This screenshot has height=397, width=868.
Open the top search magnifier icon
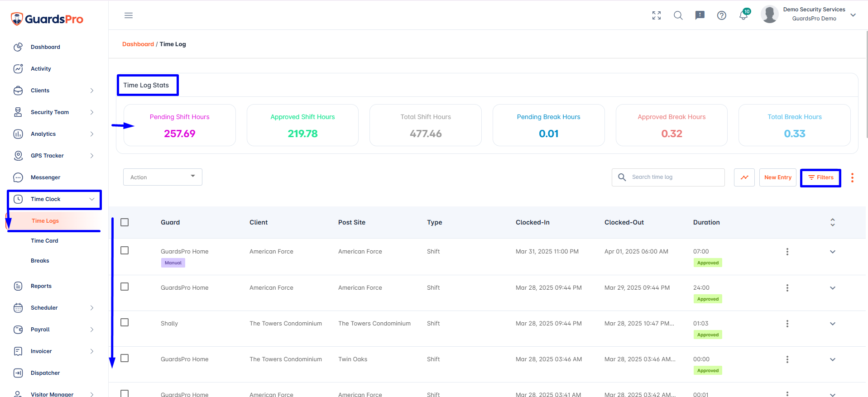[678, 15]
